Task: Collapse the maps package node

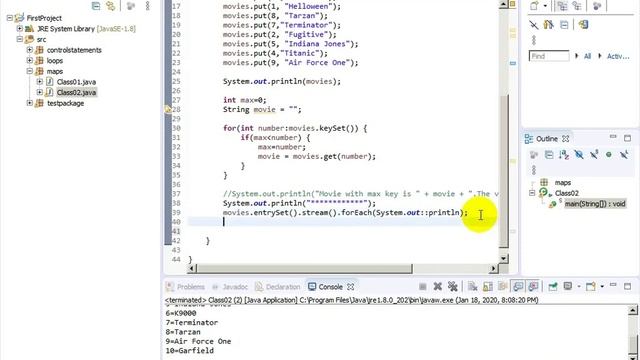Action: 29,71
